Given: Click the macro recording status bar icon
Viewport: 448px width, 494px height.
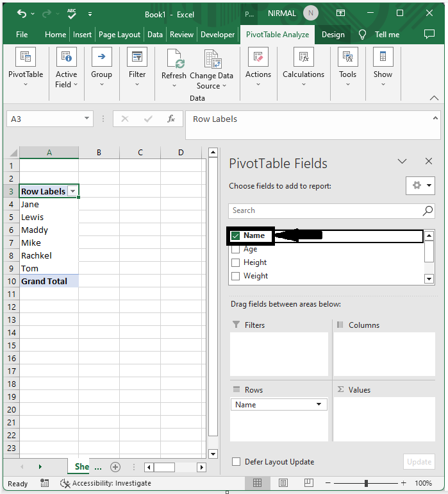Looking at the screenshot, I should 44,482.
